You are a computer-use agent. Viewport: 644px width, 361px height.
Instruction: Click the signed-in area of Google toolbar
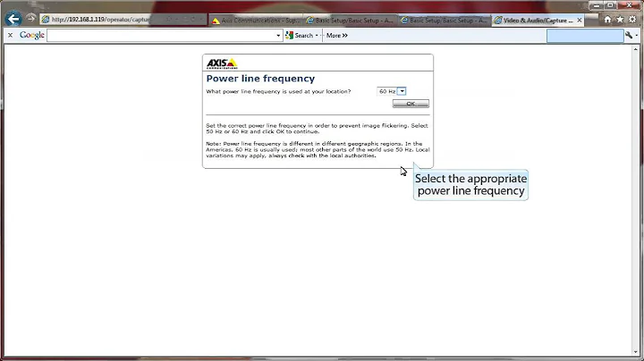pos(585,36)
